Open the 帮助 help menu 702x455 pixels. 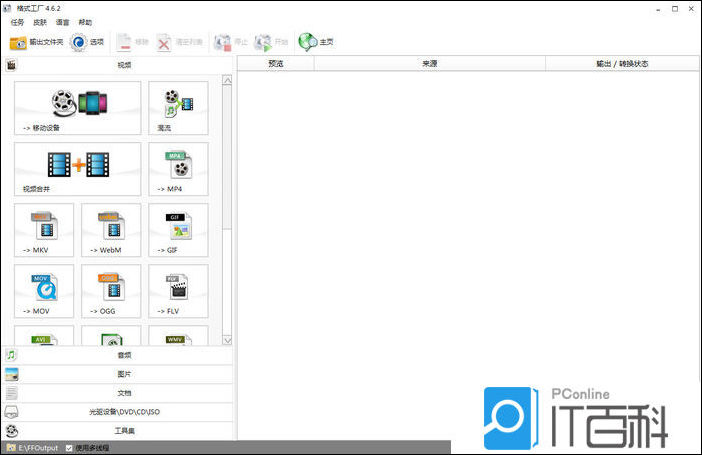click(x=85, y=22)
